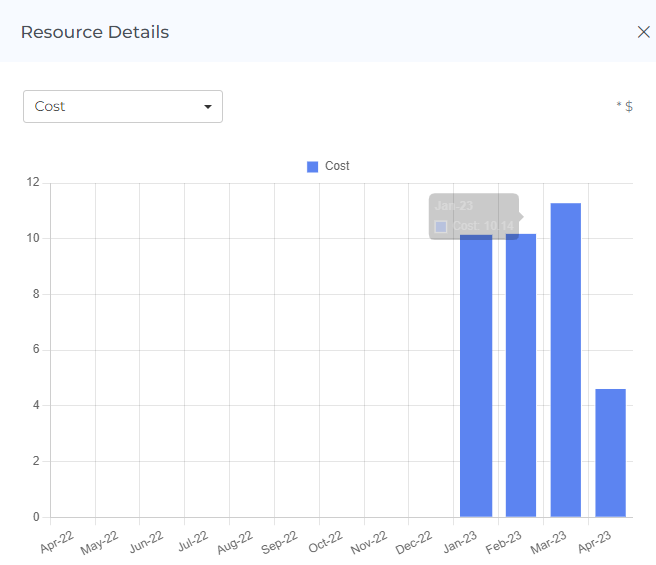Click the Cost legend label text
This screenshot has height=565, width=656.
337,166
